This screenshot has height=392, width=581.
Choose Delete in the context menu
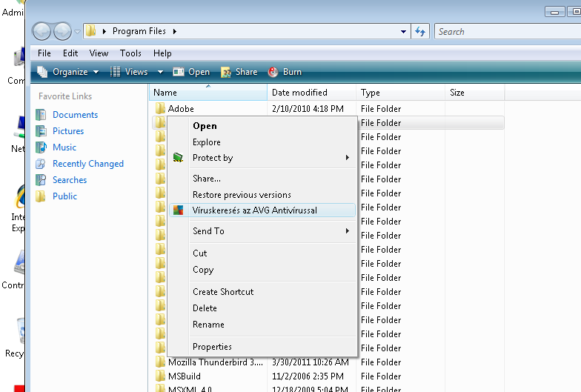click(x=262, y=308)
